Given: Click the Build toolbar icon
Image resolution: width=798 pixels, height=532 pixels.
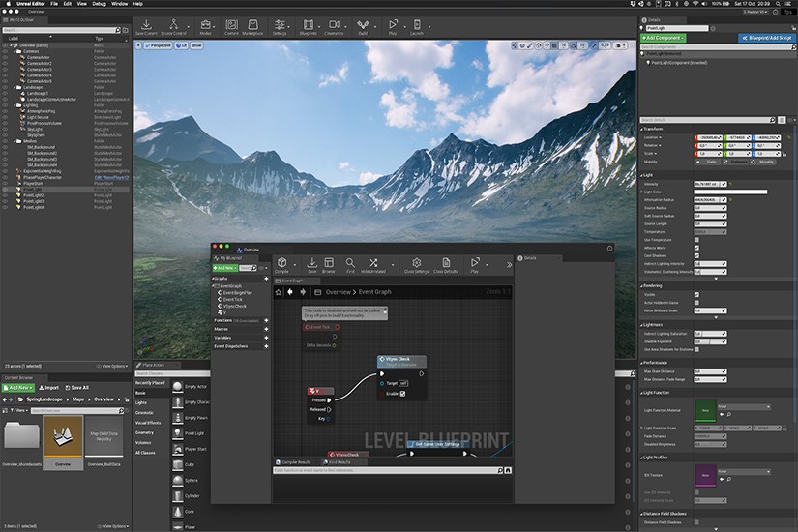Looking at the screenshot, I should point(363,27).
